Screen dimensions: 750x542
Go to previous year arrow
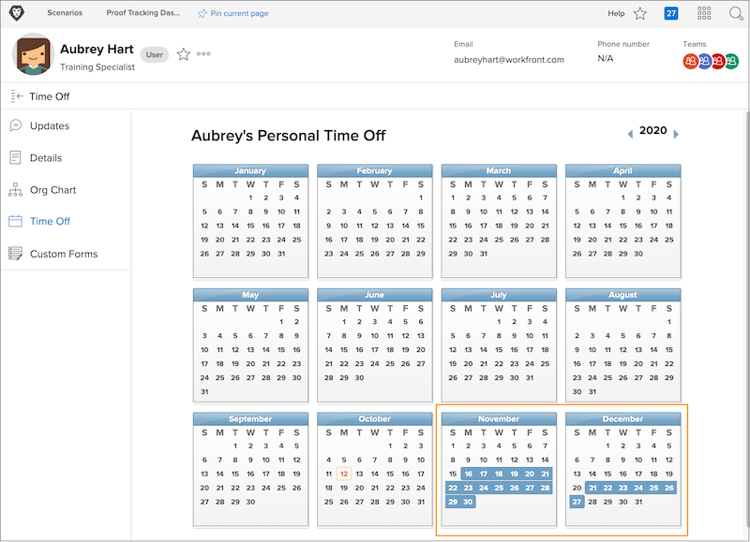pos(630,133)
